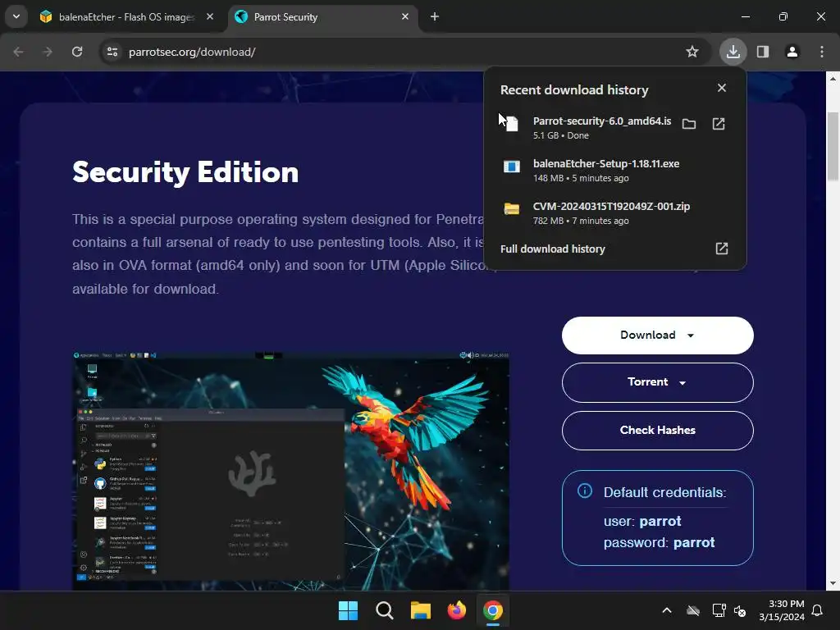Open the taskbar clock and date
The height and width of the screenshot is (630, 840).
(782, 610)
